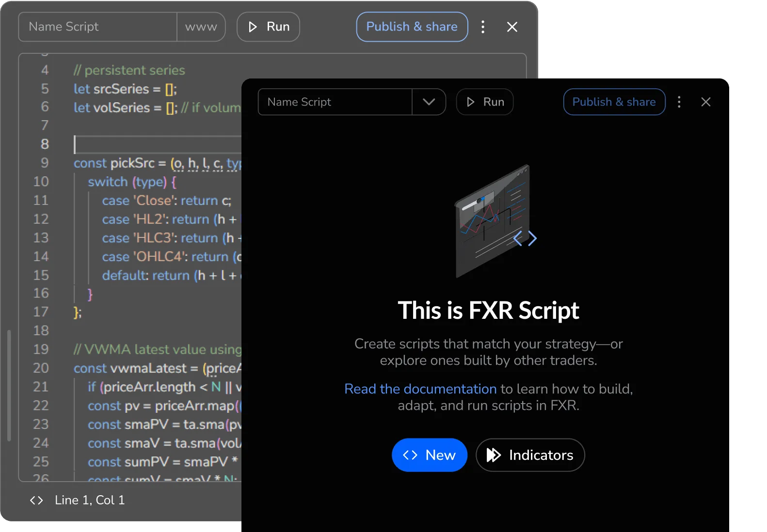This screenshot has height=532, width=767.
Task: Click the 'switch (type) {' line
Action: (132, 182)
